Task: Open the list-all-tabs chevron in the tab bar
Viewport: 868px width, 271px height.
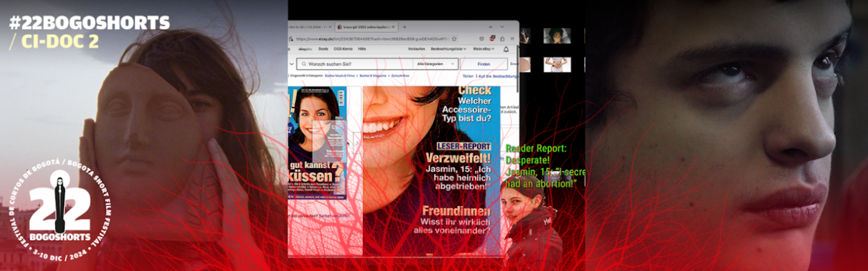Action: tap(502, 27)
